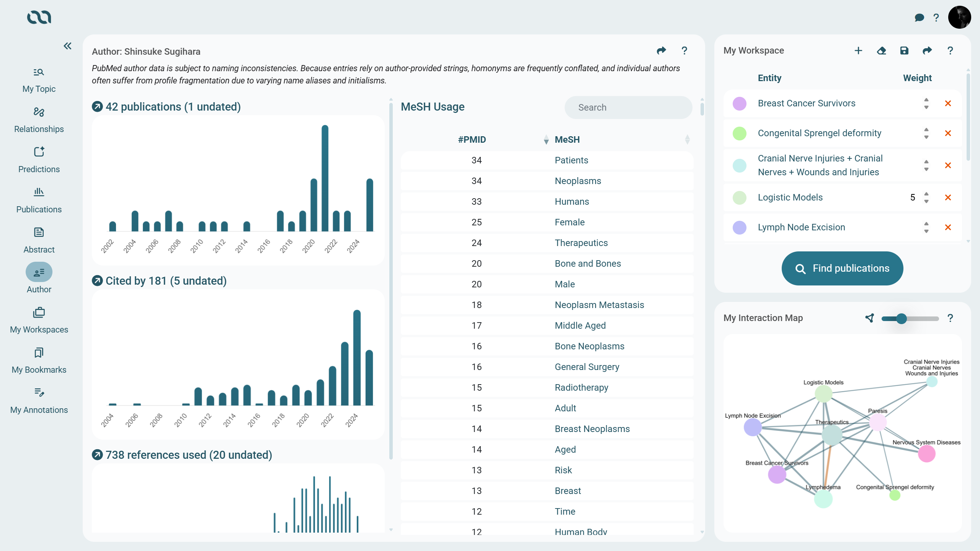The width and height of the screenshot is (980, 551).
Task: Sort the table by #PMID column
Action: tap(546, 140)
